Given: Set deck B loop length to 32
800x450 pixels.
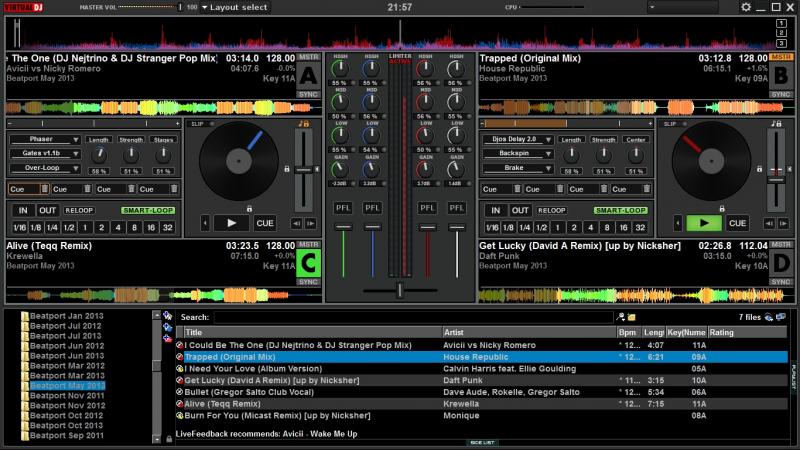Looking at the screenshot, I should (x=640, y=228).
